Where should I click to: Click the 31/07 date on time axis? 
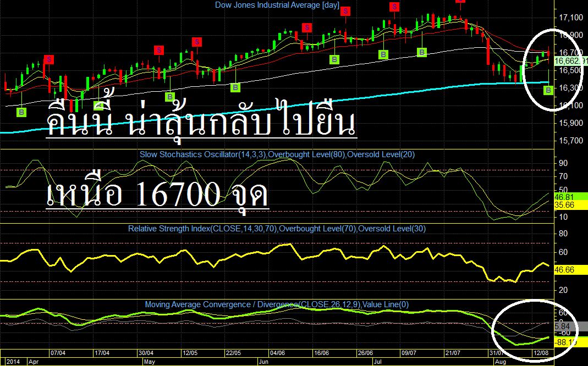coord(497,353)
